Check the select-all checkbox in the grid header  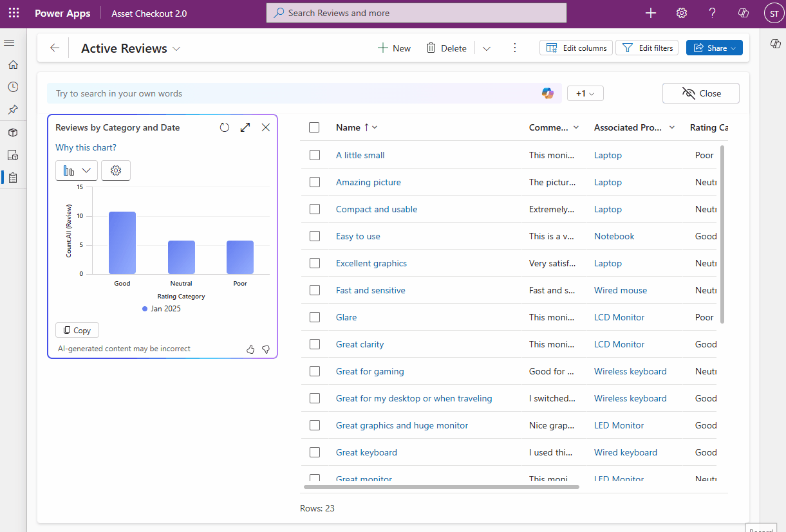click(314, 127)
